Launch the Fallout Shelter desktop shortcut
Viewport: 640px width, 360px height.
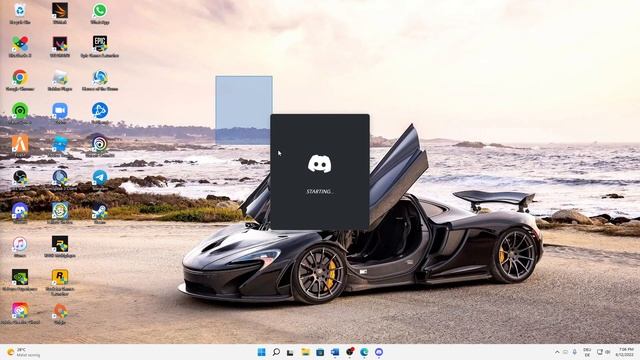click(x=60, y=213)
